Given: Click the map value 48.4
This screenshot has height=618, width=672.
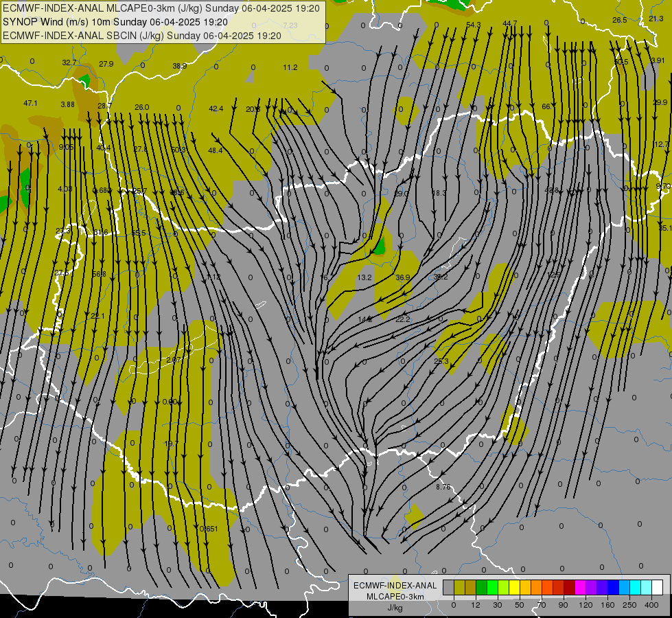Looking at the screenshot, I should pyautogui.click(x=215, y=150).
